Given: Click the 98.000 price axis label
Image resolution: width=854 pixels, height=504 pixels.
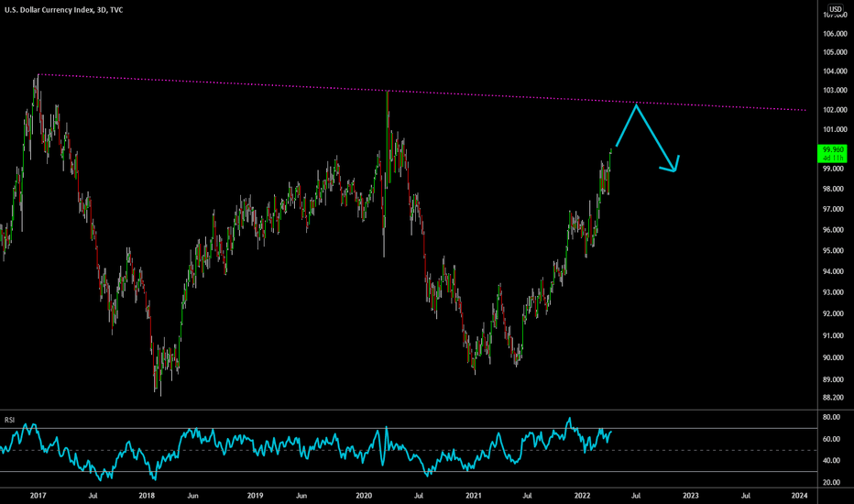Looking at the screenshot, I should click(x=835, y=189).
